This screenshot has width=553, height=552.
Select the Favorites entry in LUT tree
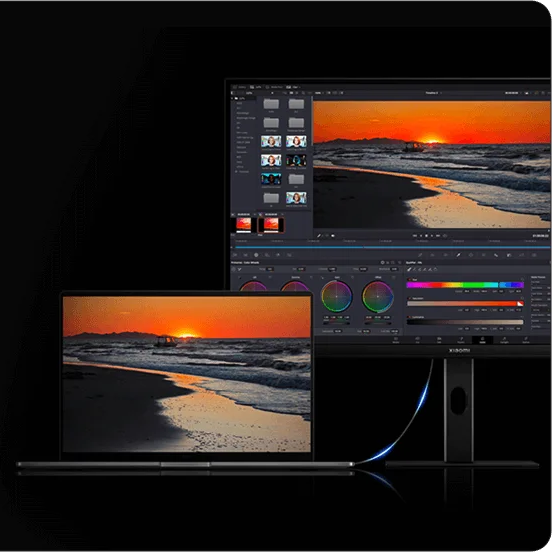pyautogui.click(x=243, y=171)
